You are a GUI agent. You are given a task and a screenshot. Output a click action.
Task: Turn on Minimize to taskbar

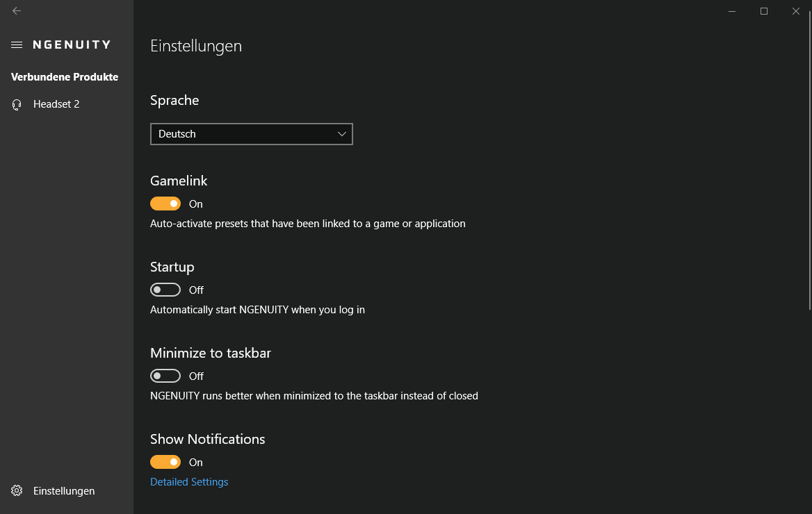point(165,376)
